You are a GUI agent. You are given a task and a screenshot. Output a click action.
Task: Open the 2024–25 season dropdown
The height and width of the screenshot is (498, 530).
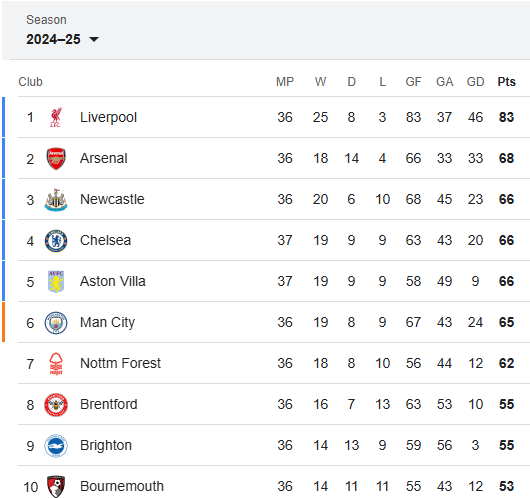click(x=62, y=39)
